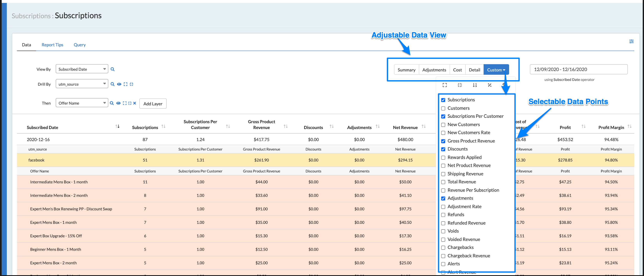This screenshot has height=276, width=644.
Task: Enable the Total Revenue checkbox
Action: [443, 182]
